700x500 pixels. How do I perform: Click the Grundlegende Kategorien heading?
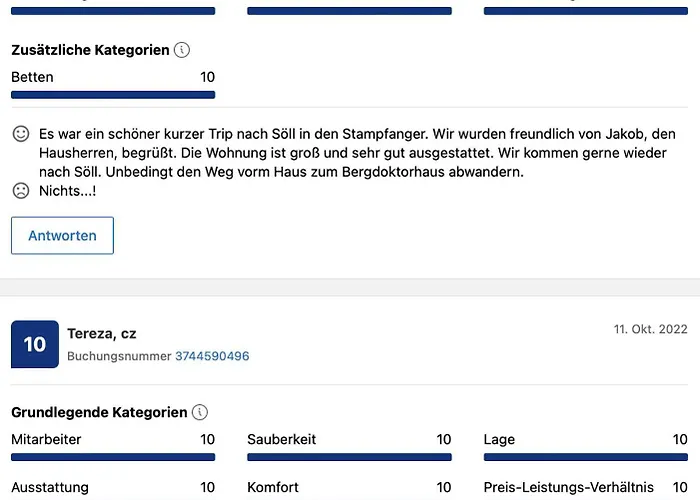click(99, 412)
